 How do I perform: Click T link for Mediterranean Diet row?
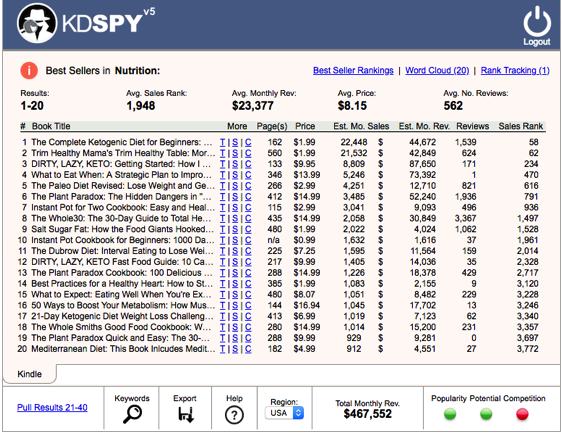[223, 349]
